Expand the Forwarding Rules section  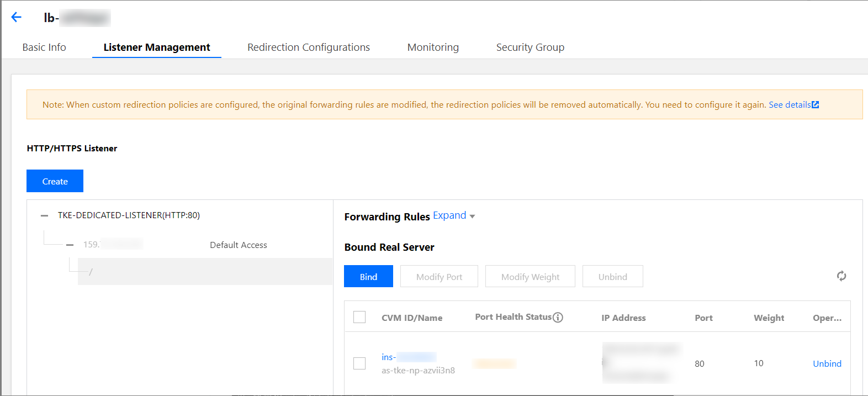[x=454, y=216]
